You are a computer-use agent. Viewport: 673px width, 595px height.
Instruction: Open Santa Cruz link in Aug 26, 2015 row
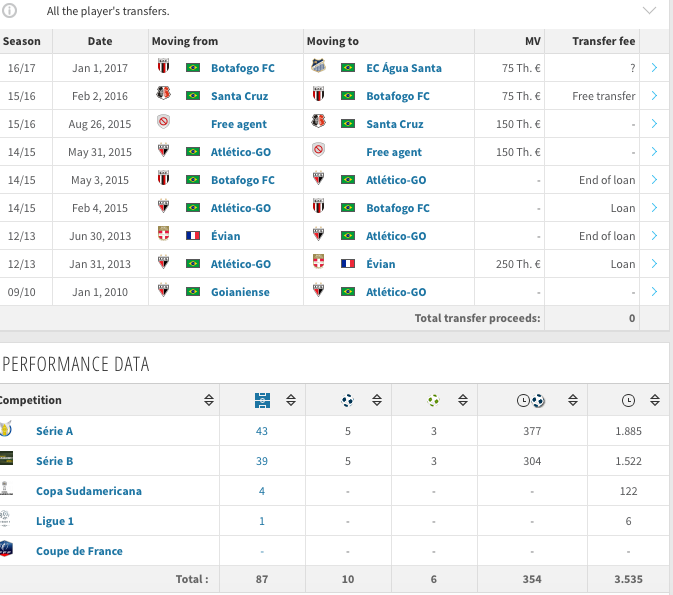(x=394, y=124)
